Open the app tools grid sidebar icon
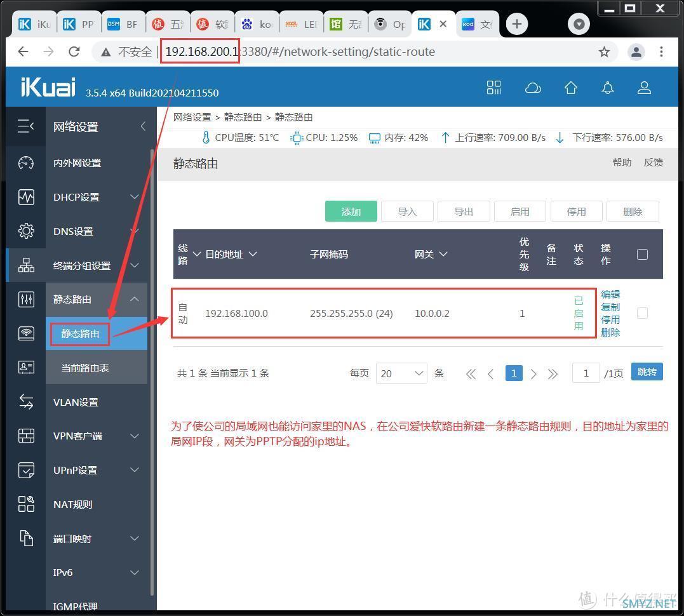This screenshot has width=684, height=616. point(26,504)
